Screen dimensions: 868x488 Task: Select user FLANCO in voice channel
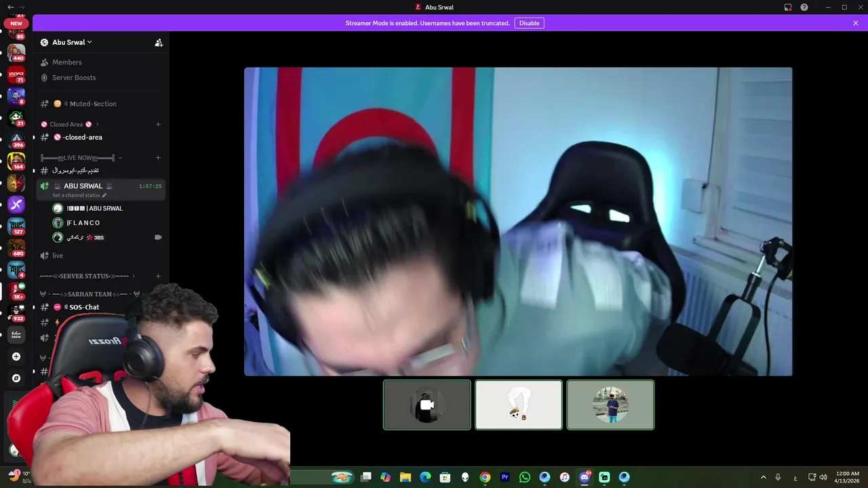pyautogui.click(x=83, y=223)
